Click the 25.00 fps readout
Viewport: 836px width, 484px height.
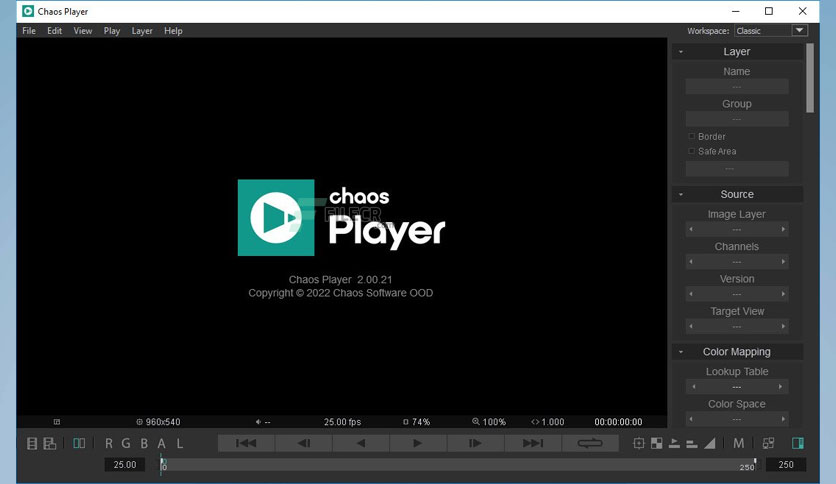point(342,422)
